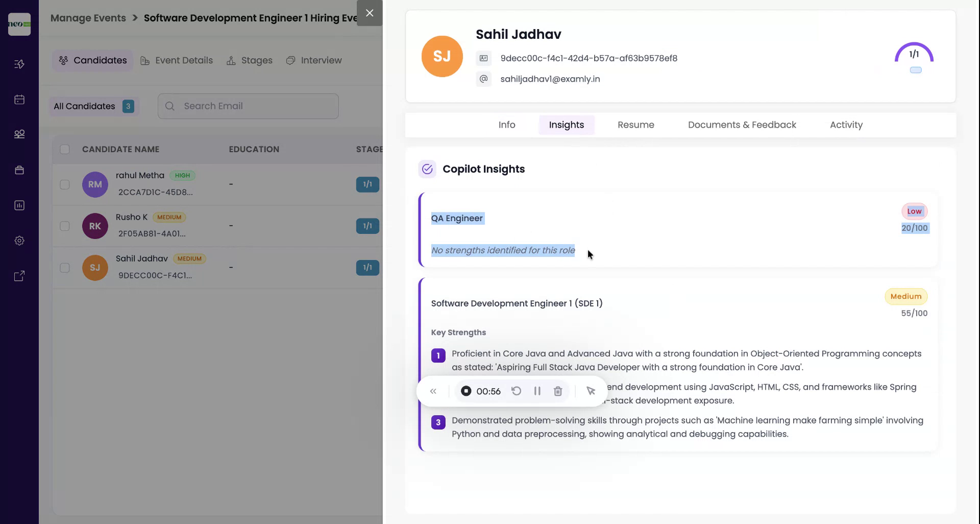The height and width of the screenshot is (524, 980).
Task: Click the Copilot Insights checkmark icon
Action: tap(427, 169)
